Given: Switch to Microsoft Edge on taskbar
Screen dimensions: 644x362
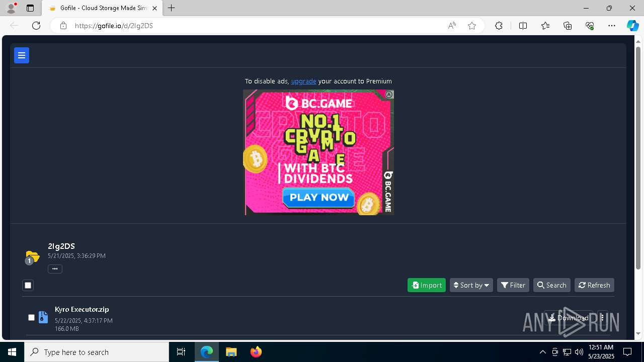Looking at the screenshot, I should click(207, 352).
